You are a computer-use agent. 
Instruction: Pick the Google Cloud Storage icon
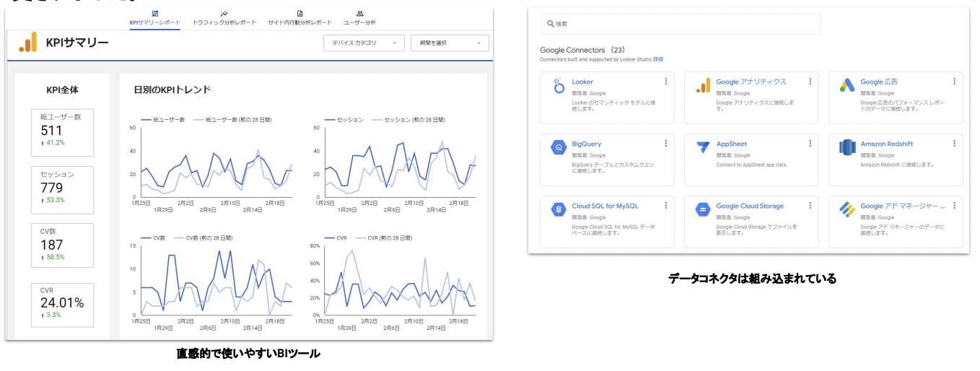(x=703, y=209)
